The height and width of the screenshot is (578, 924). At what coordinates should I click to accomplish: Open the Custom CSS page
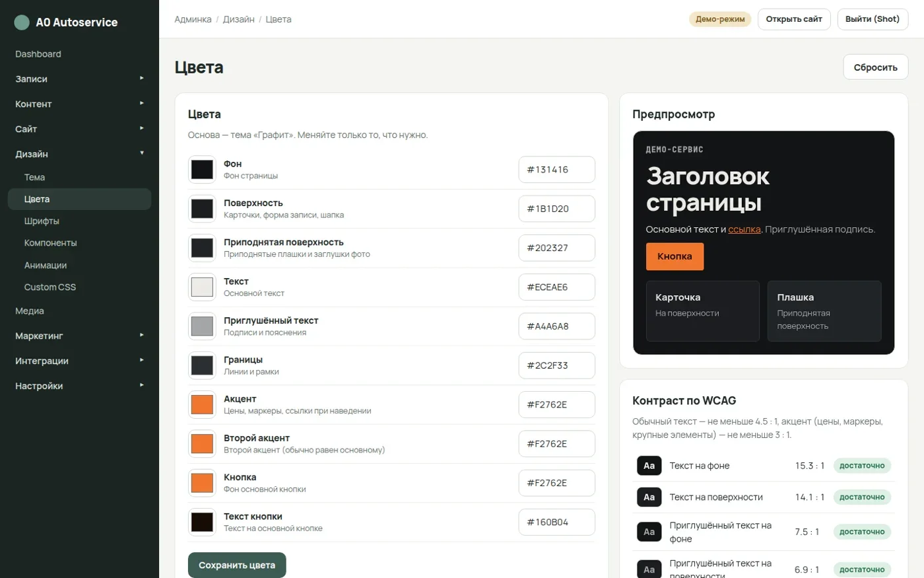coord(79,287)
